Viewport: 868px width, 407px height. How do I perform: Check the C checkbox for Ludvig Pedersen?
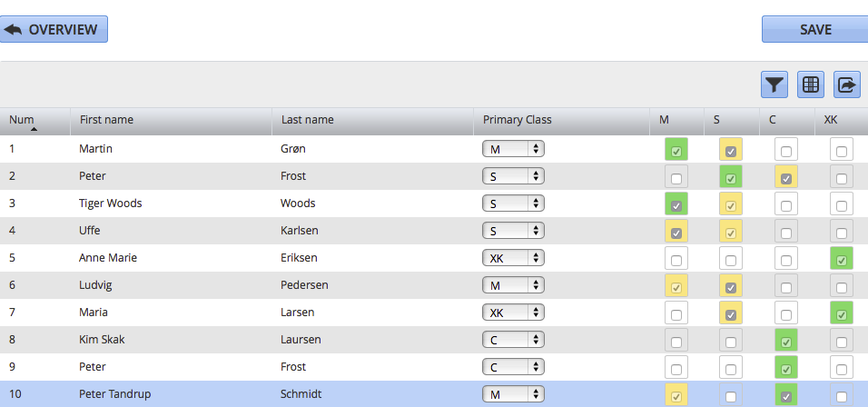point(786,287)
